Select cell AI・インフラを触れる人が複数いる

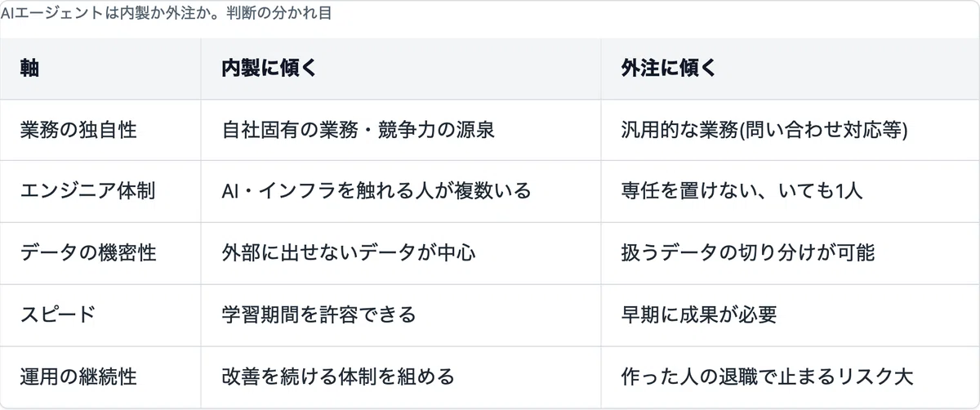pos(376,192)
